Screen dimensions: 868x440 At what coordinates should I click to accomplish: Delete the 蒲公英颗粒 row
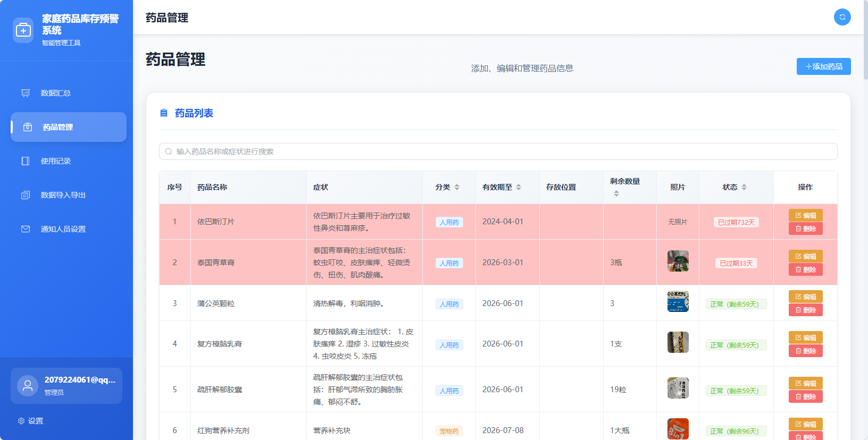(806, 310)
